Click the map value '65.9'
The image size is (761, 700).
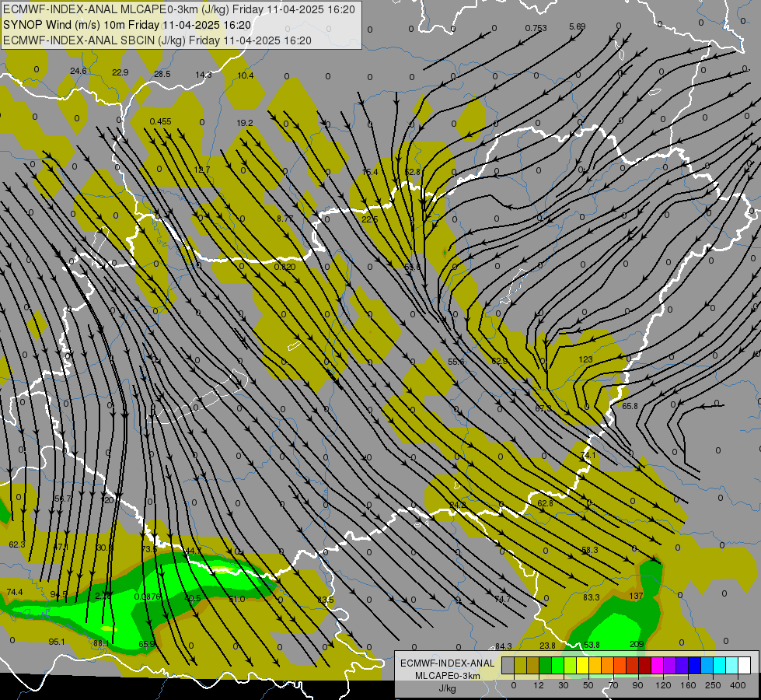147,645
